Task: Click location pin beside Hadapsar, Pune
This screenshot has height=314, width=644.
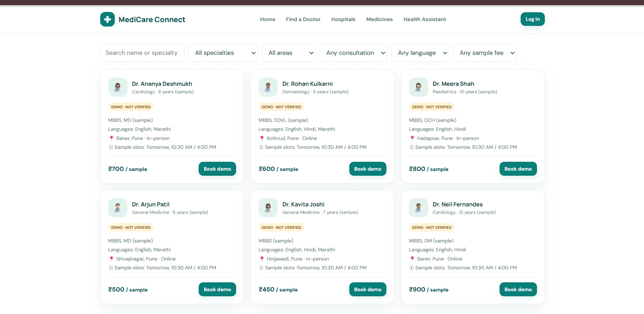Action: 412,138
